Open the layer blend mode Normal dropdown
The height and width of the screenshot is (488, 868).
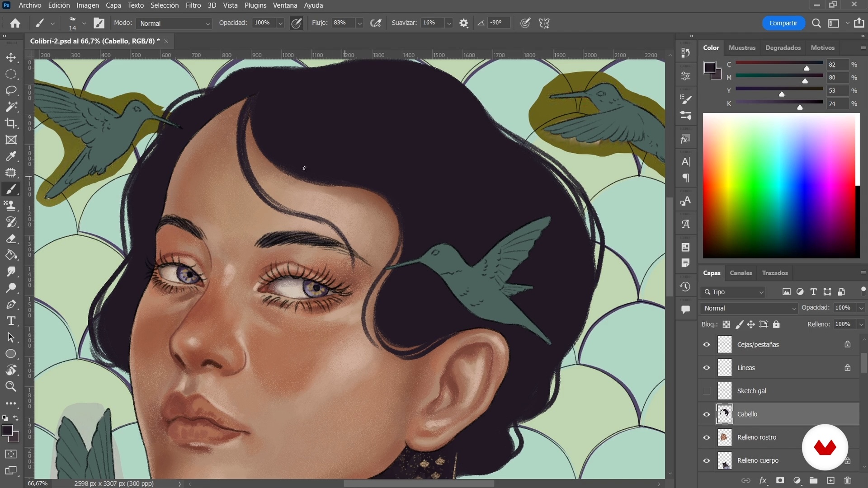click(749, 308)
